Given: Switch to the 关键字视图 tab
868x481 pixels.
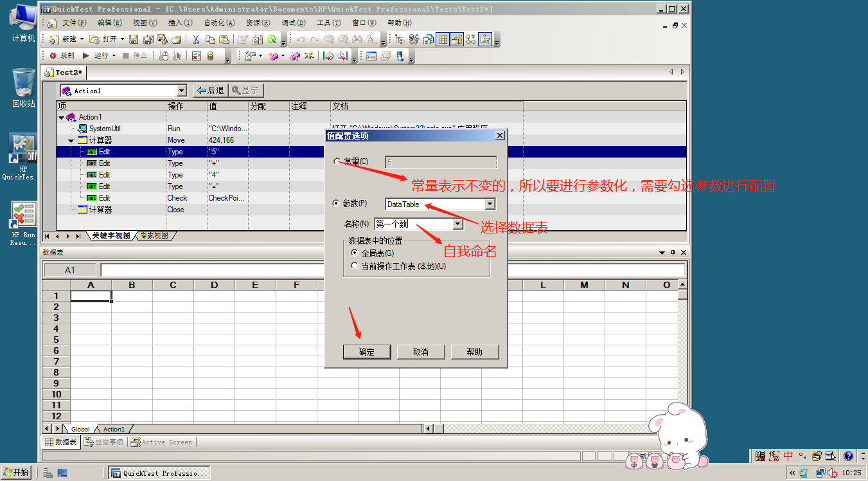Looking at the screenshot, I should point(111,236).
